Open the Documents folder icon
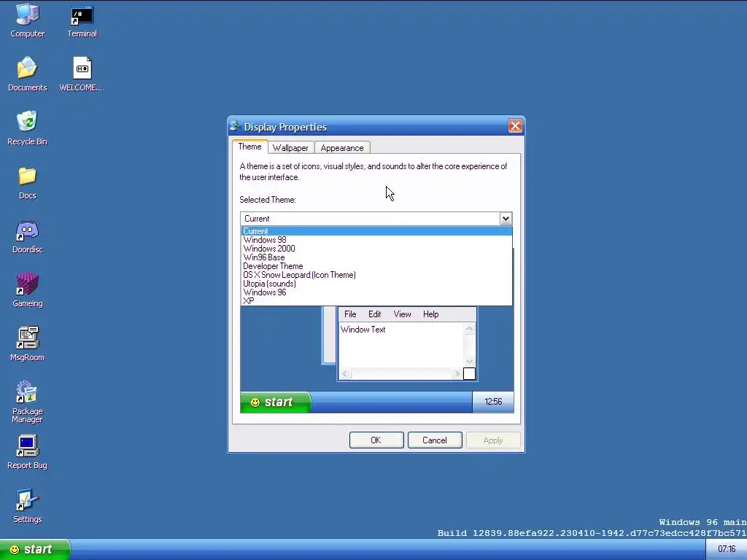 (28, 74)
